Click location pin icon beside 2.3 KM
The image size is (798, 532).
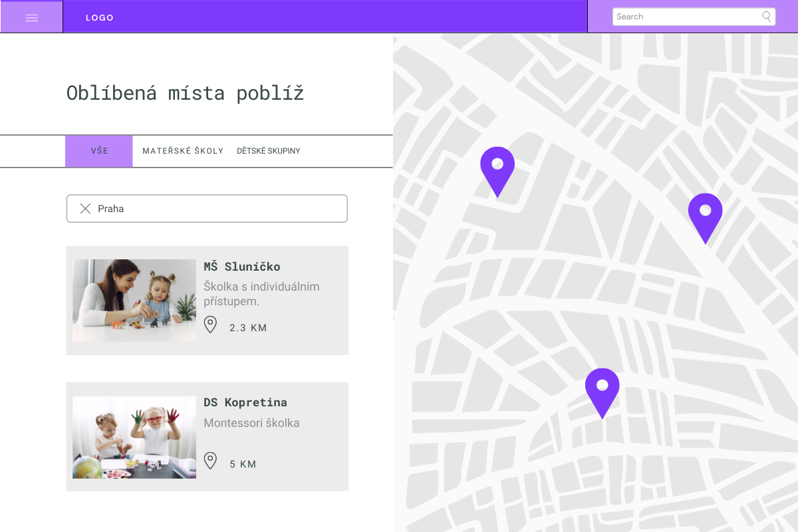pos(211,325)
